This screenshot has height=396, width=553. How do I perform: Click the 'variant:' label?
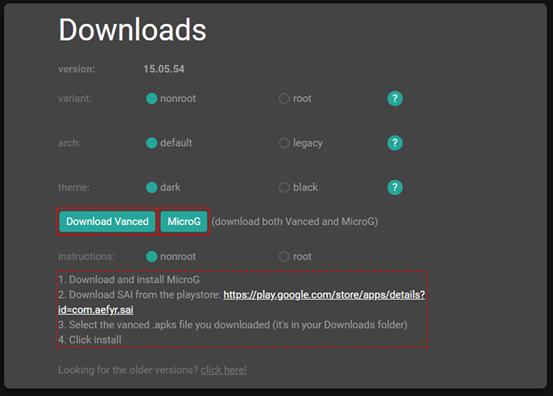pos(75,98)
